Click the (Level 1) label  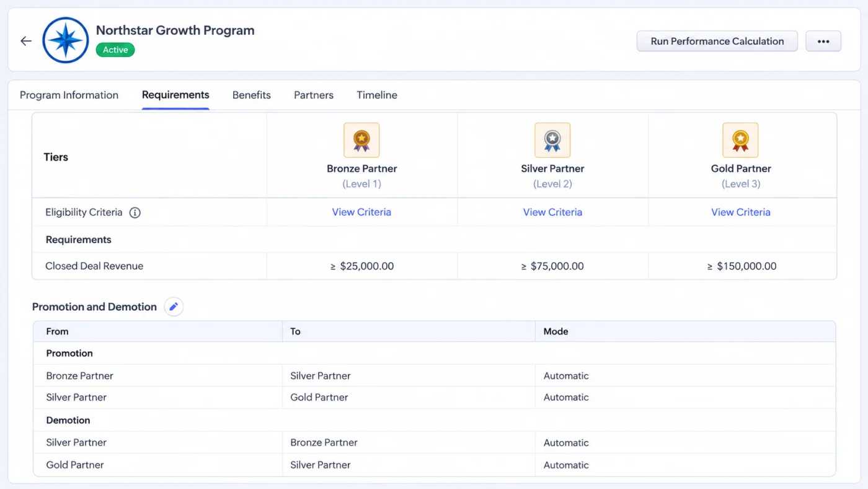coord(361,184)
